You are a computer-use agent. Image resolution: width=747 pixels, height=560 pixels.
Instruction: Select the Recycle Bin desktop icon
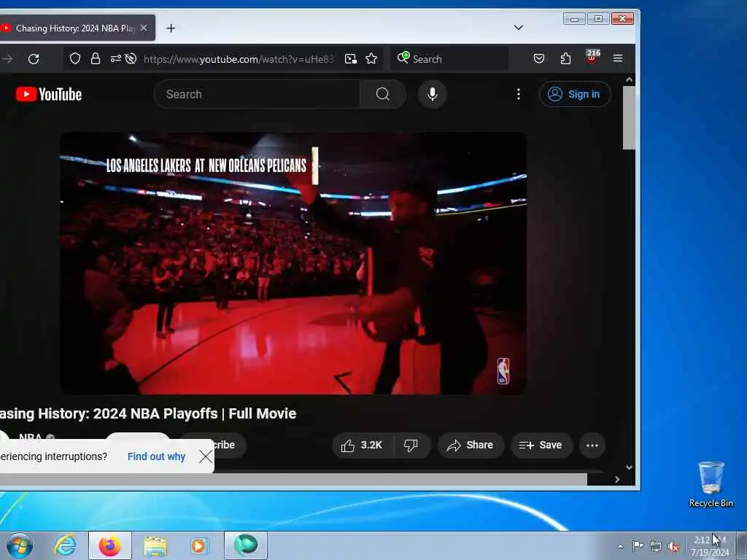click(711, 484)
